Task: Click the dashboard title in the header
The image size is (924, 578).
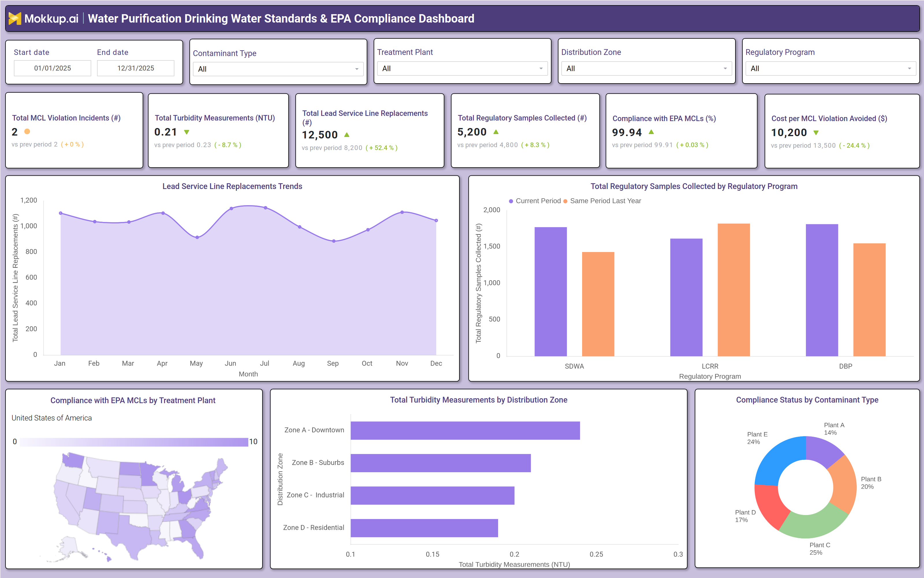Action: click(281, 18)
